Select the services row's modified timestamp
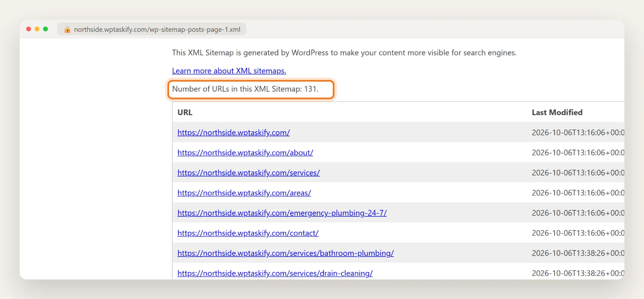This screenshot has height=299, width=644. 578,173
